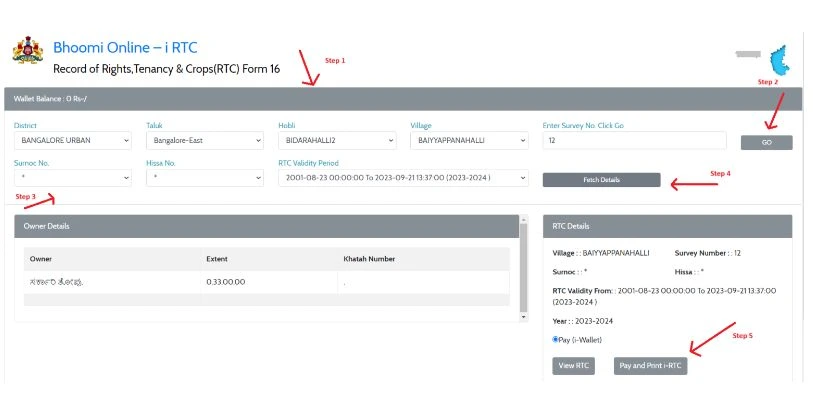Open the Surnoc No. dropdown

pyautogui.click(x=72, y=178)
